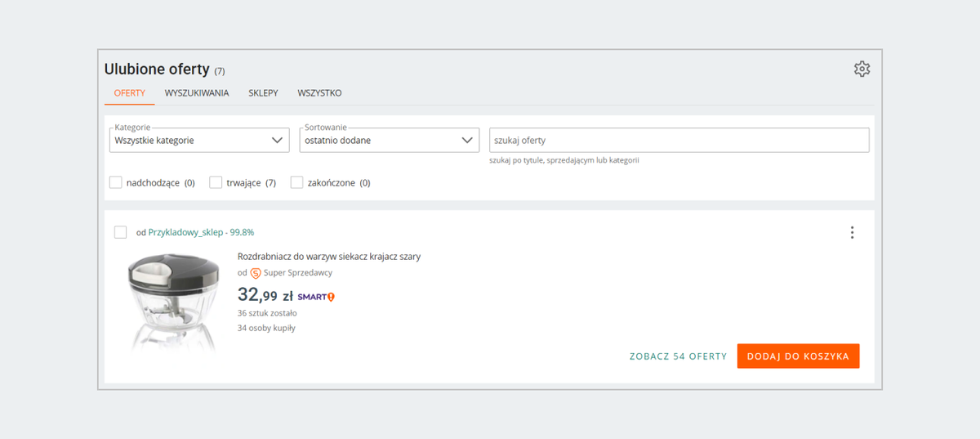Toggle the nadchodzące checkbox
Image resolution: width=980 pixels, height=439 pixels.
(x=116, y=182)
